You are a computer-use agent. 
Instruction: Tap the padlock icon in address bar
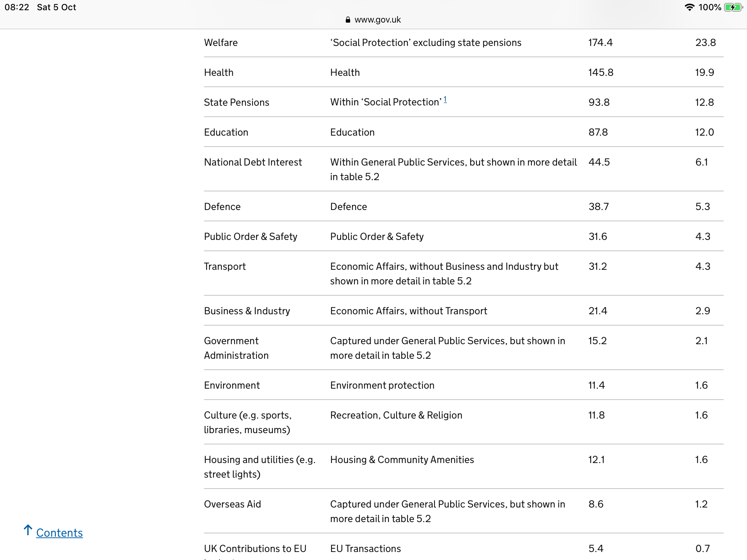coord(348,20)
